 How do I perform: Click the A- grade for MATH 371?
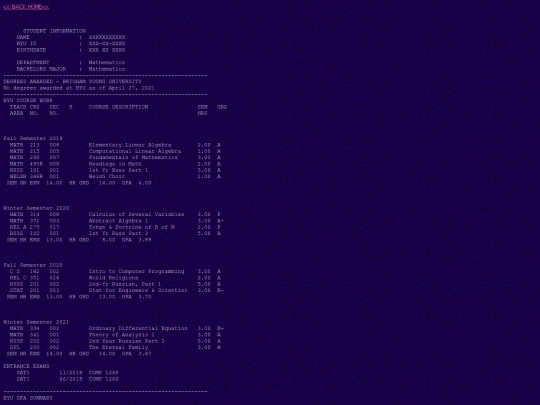[x=220, y=221]
